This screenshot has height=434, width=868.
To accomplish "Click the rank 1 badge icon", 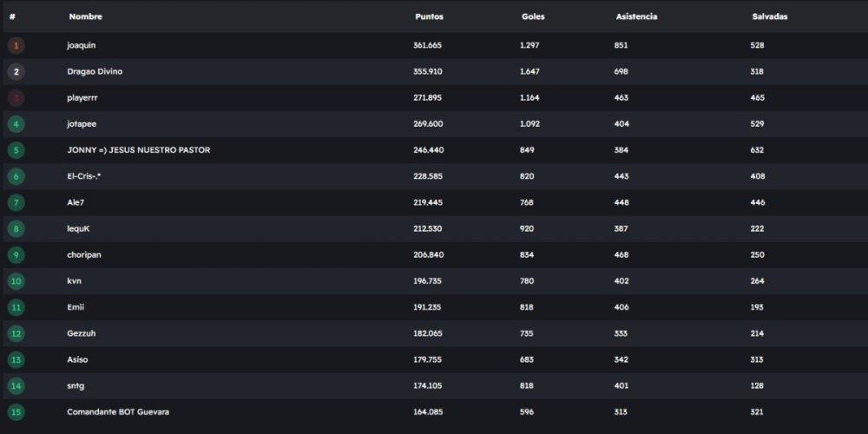I will tap(16, 45).
